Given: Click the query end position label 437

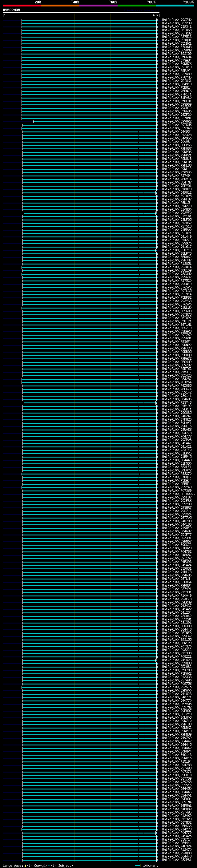Looking at the screenshot, I should 155,15.
